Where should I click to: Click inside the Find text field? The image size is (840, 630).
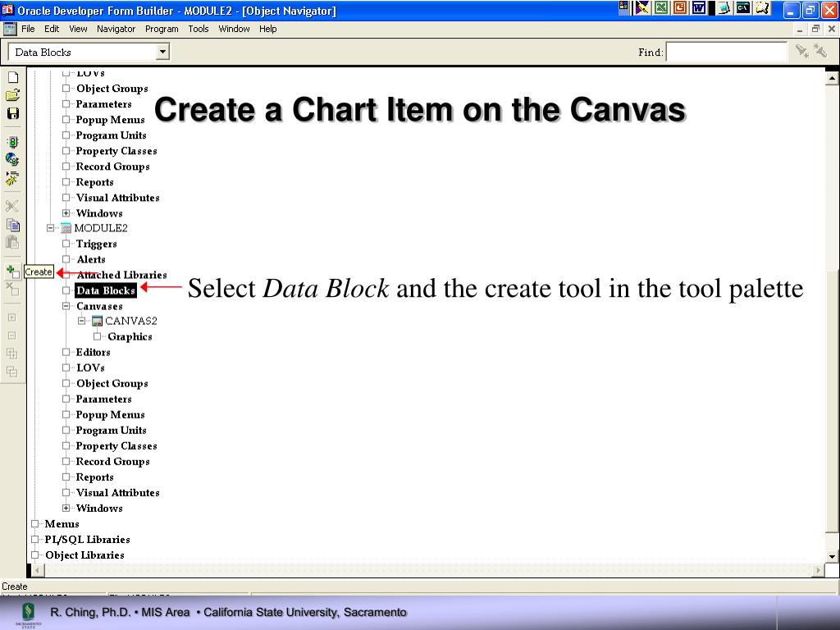727,52
